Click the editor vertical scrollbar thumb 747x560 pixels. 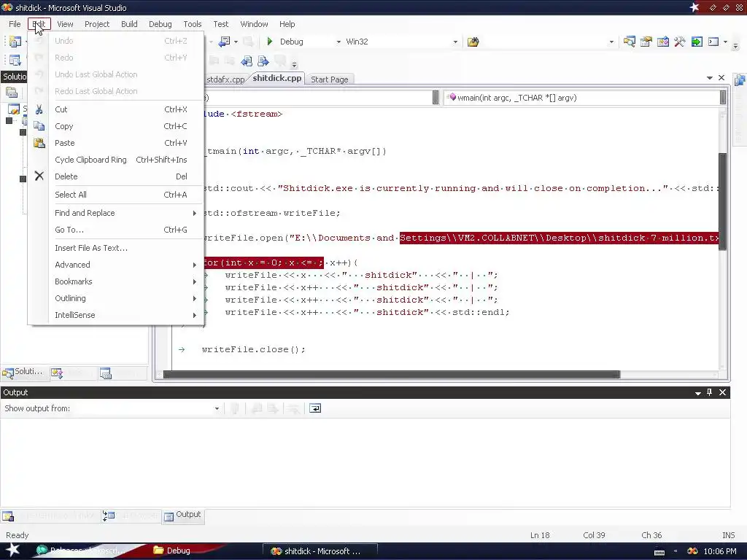(x=723, y=201)
